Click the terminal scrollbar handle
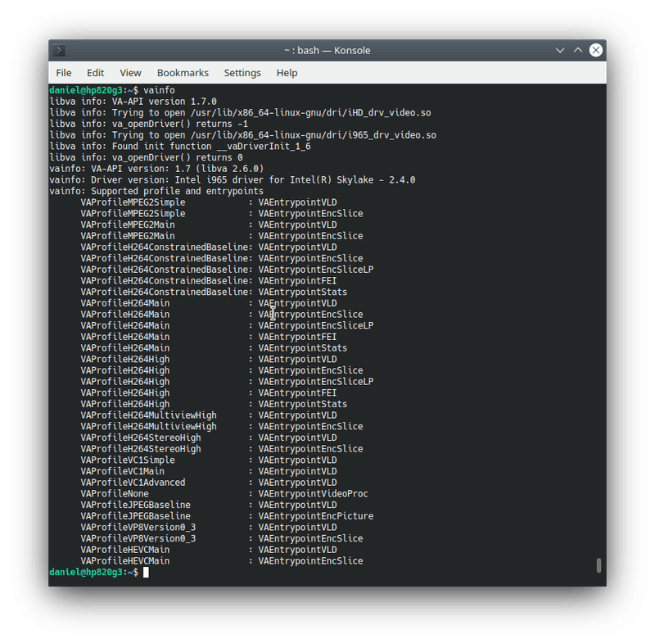 click(599, 565)
